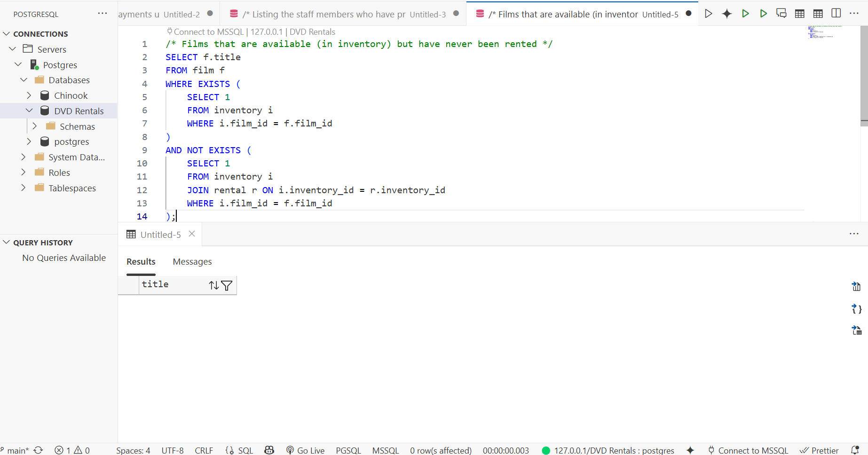Click the green run icon beside the sparkle icon
The image size is (868, 455).
(745, 14)
